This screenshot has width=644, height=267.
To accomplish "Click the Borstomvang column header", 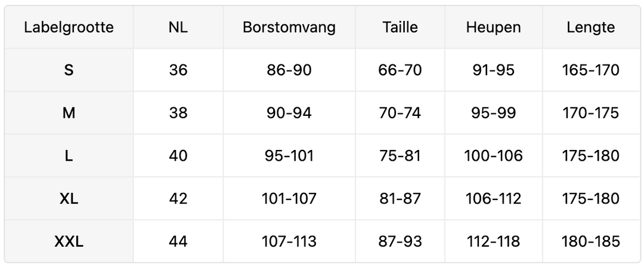I will tap(289, 27).
